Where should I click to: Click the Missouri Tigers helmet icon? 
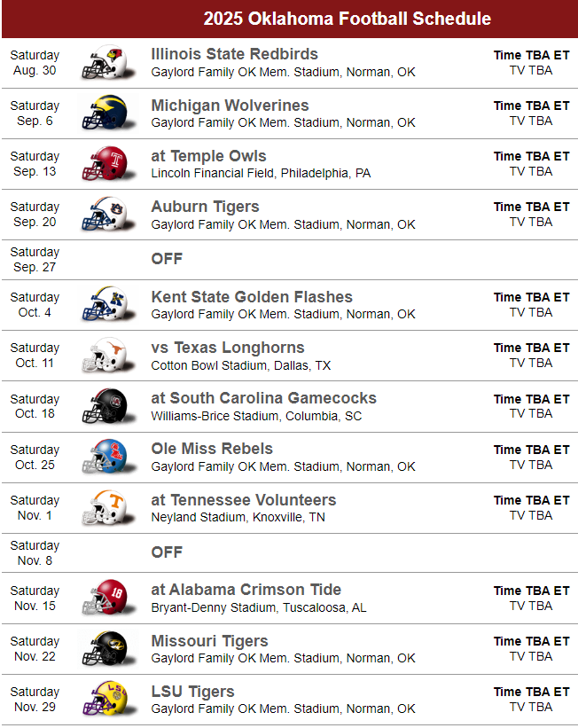(105, 649)
